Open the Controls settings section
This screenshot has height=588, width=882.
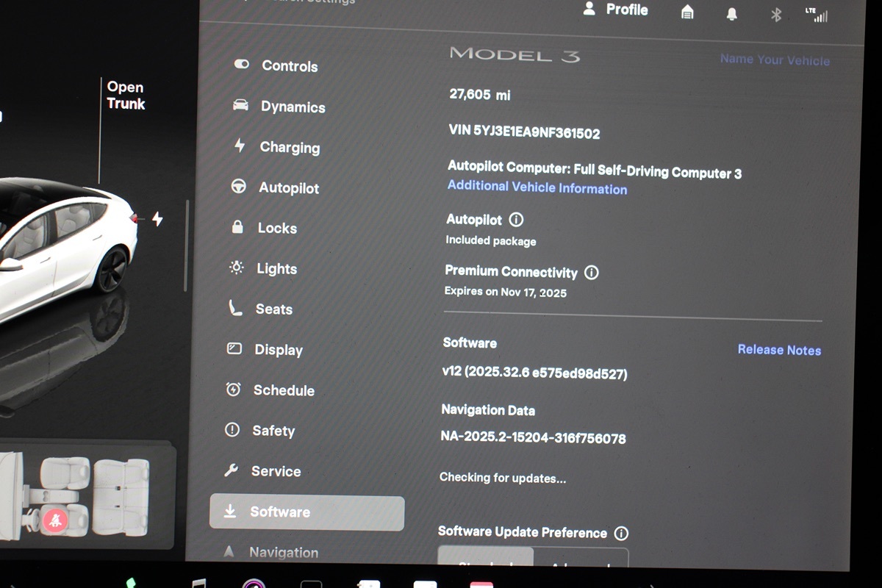[289, 66]
